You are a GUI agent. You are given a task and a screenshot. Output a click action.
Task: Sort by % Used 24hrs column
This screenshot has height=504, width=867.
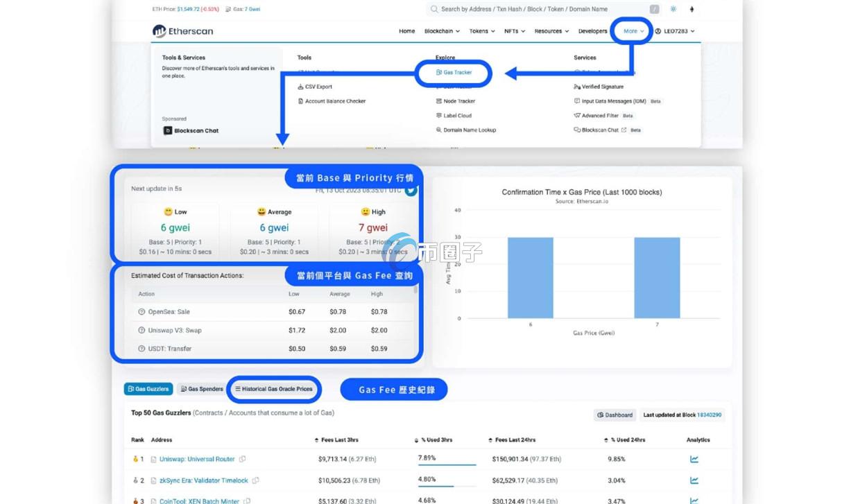pos(627,440)
